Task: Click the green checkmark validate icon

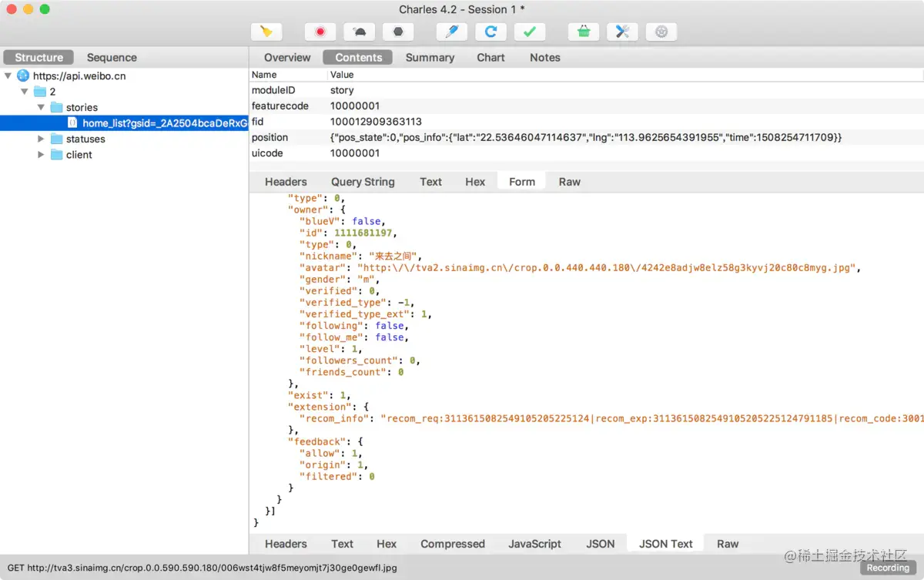Action: pyautogui.click(x=529, y=32)
